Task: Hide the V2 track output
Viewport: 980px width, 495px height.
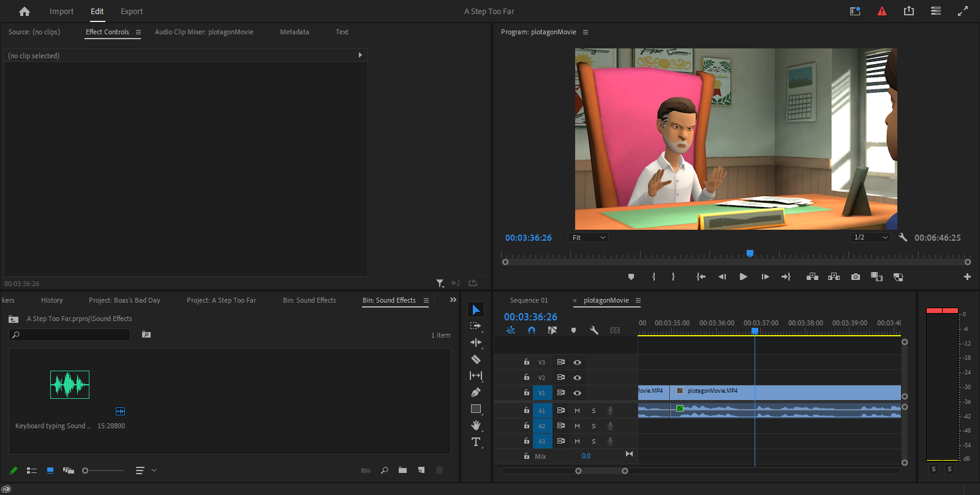Action: 577,378
